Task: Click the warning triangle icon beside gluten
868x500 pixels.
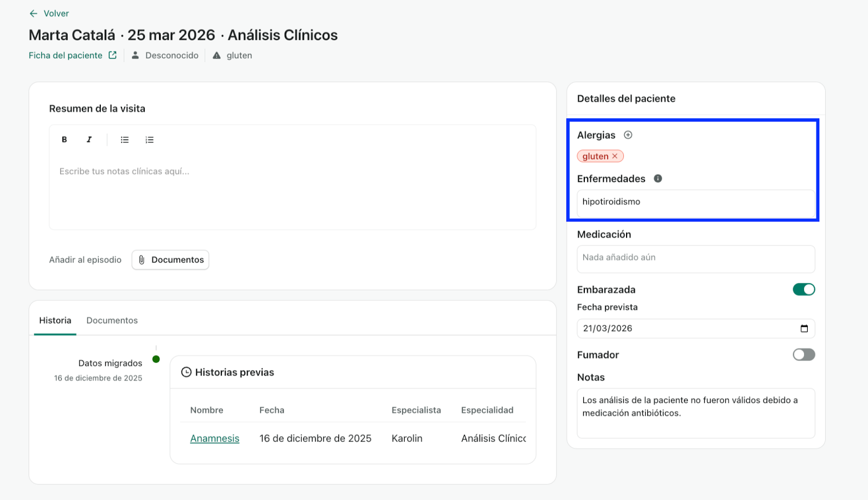Action: tap(216, 55)
